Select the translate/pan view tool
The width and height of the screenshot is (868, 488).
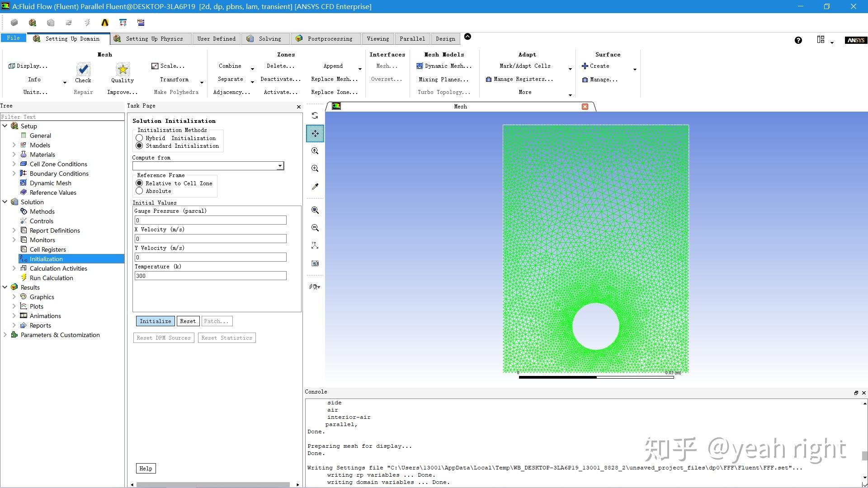pos(315,134)
